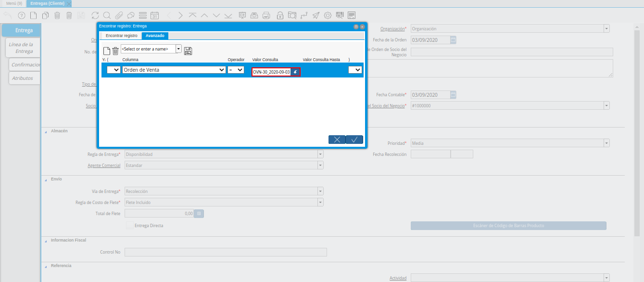The height and width of the screenshot is (282, 644).
Task: Collapse the Almacén section
Action: pyautogui.click(x=46, y=131)
